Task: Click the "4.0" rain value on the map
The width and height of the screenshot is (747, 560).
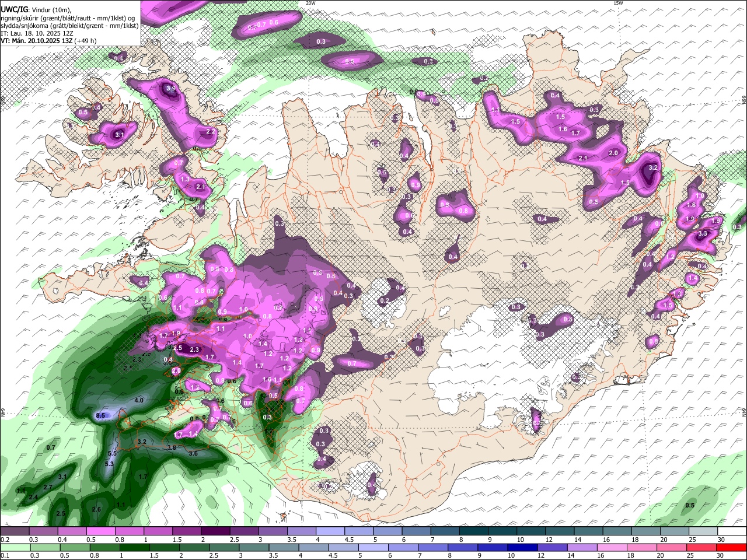Action: point(139,401)
